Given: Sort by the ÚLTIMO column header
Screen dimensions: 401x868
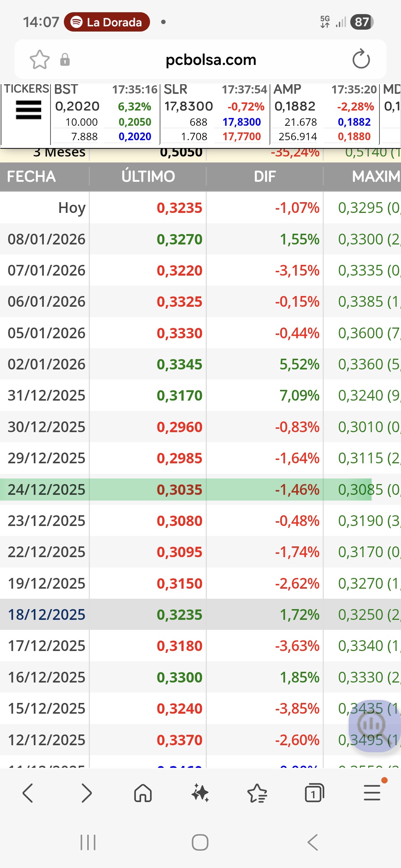Looking at the screenshot, I should [x=148, y=177].
